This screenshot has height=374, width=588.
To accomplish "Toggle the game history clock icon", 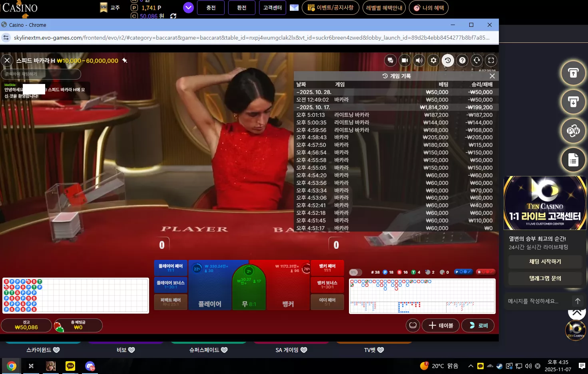I will pyautogui.click(x=448, y=60).
